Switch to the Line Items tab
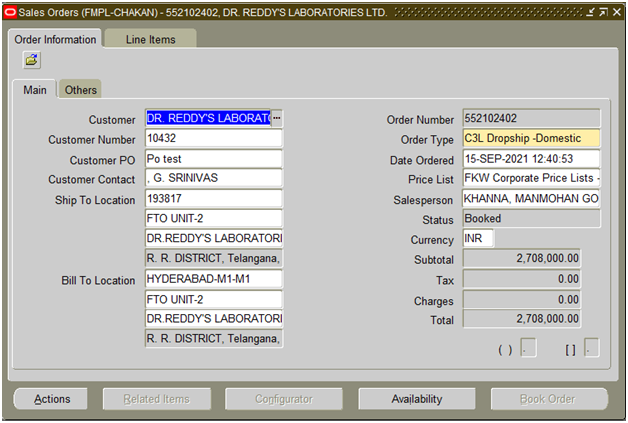Screen dimensions: 628x423 [151, 39]
